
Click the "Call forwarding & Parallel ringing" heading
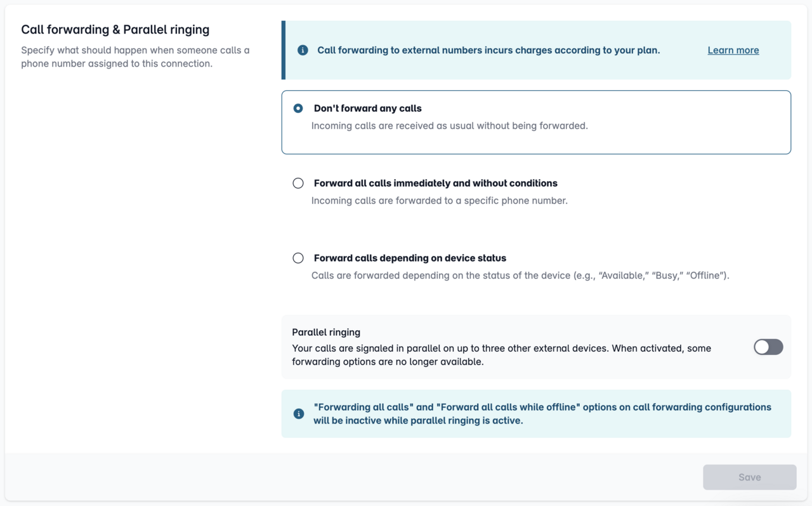tap(115, 30)
